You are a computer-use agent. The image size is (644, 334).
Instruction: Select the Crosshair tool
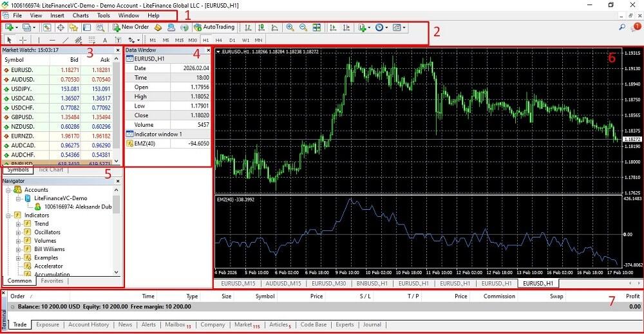(23, 40)
